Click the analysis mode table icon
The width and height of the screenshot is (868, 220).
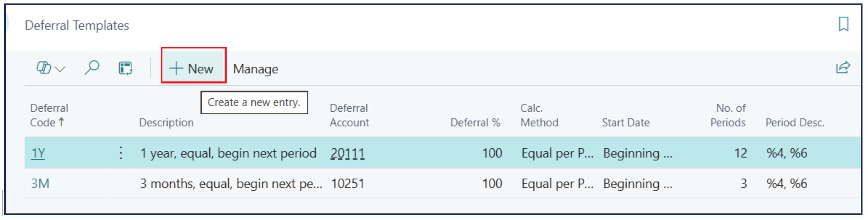[x=125, y=68]
